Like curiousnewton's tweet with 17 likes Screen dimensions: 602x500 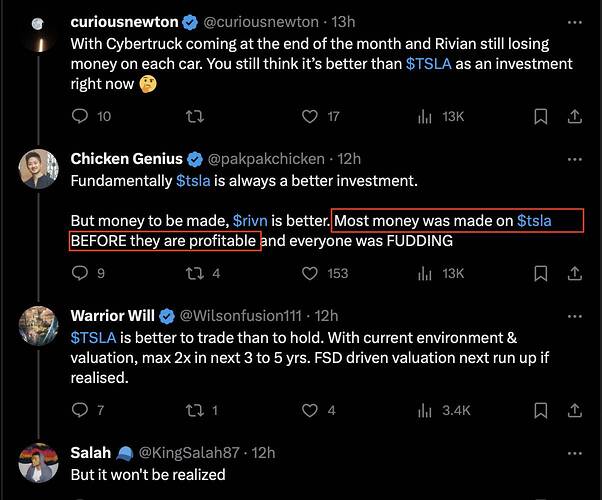(308, 117)
